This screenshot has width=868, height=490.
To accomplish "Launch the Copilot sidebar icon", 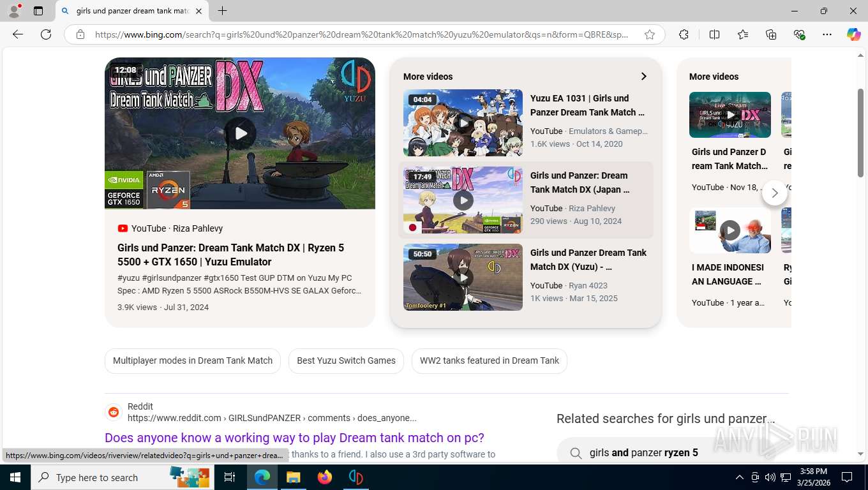I will pos(853,34).
